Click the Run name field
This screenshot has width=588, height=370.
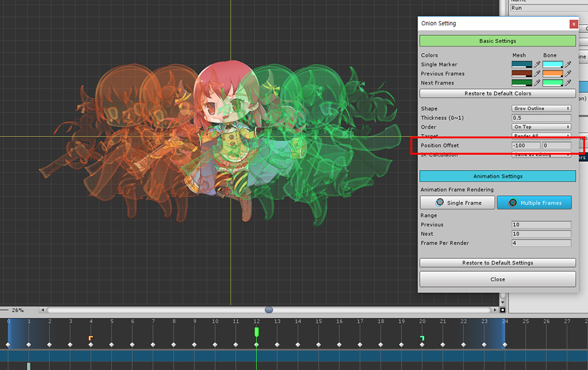(x=548, y=8)
